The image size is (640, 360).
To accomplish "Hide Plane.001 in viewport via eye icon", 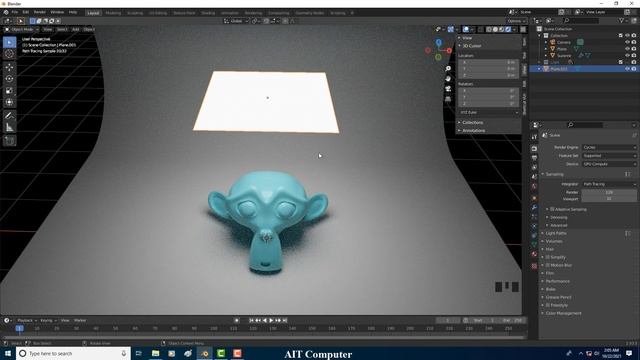I will click(627, 69).
